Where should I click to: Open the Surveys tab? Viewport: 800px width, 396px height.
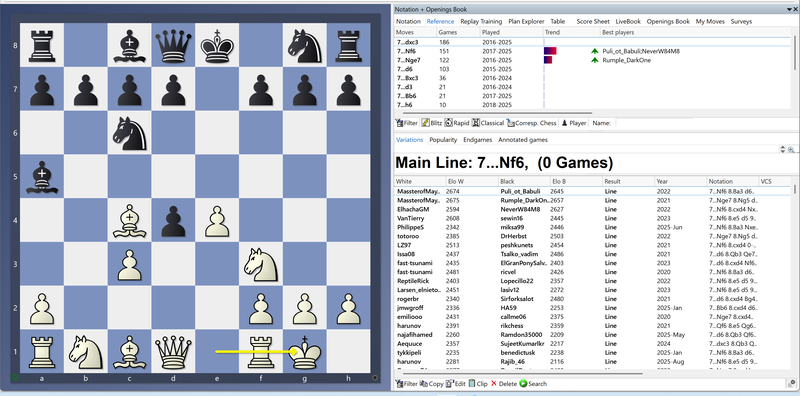point(741,21)
